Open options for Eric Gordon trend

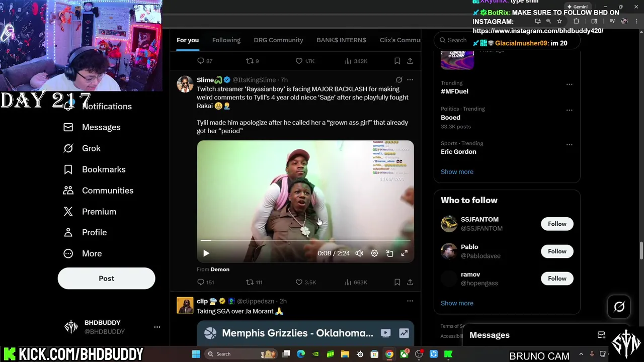tap(569, 144)
